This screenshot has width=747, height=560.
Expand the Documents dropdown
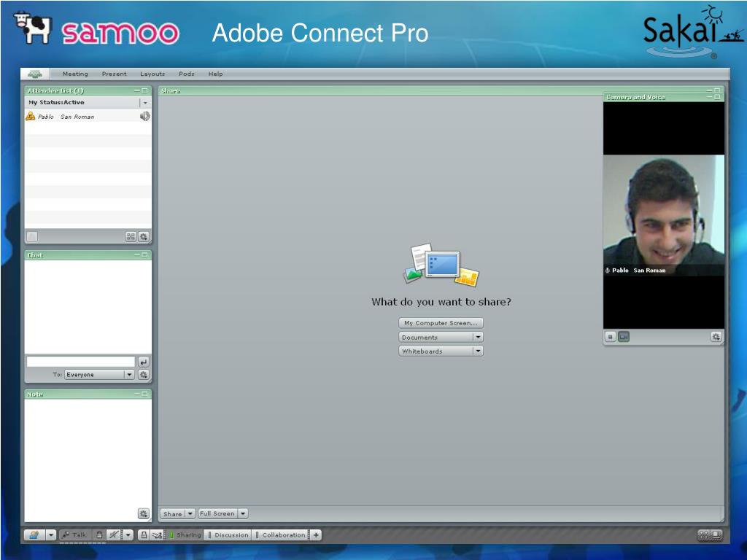coord(478,337)
